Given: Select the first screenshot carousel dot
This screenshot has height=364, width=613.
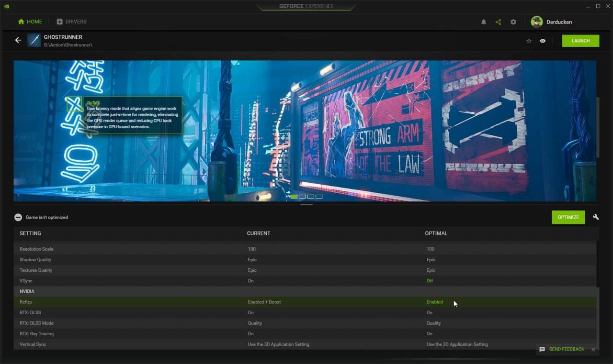Looking at the screenshot, I should [x=294, y=197].
